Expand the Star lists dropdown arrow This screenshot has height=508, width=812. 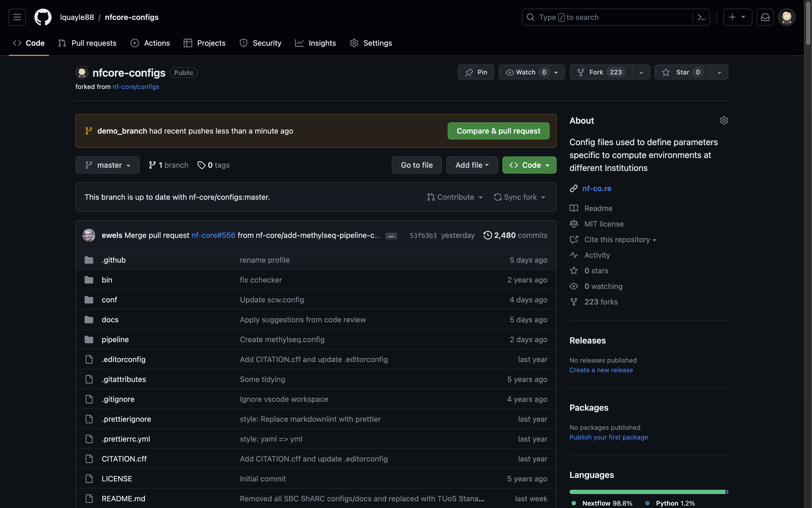pos(719,72)
